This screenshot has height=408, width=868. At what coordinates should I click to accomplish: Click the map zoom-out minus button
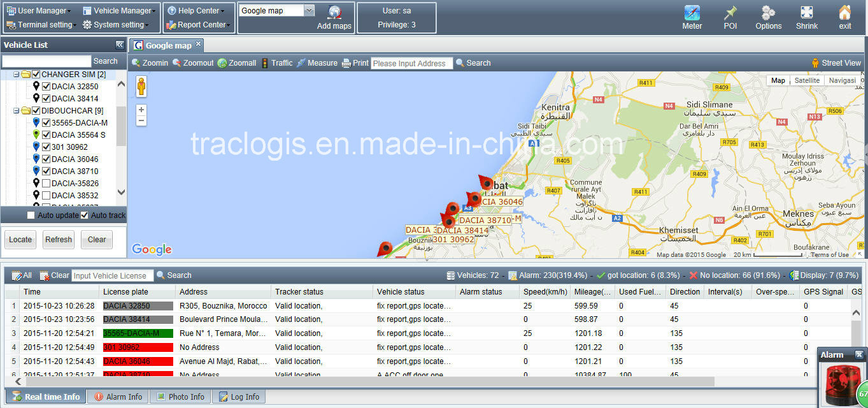tap(141, 120)
